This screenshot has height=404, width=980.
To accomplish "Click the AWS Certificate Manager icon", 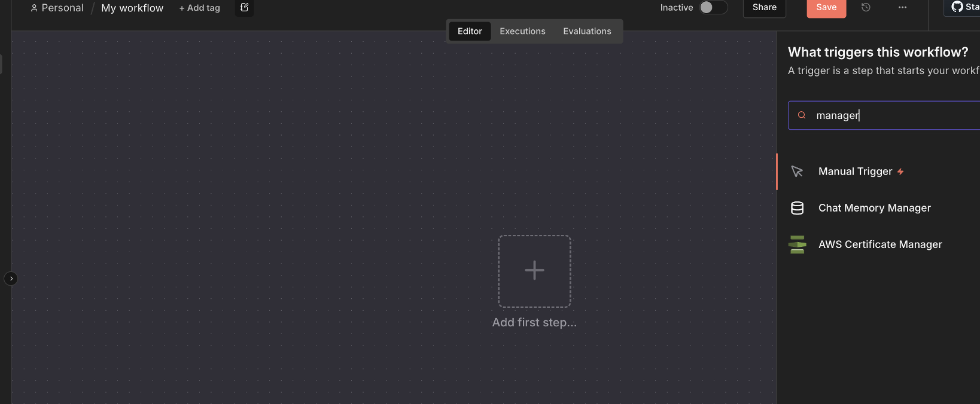I will pyautogui.click(x=797, y=244).
